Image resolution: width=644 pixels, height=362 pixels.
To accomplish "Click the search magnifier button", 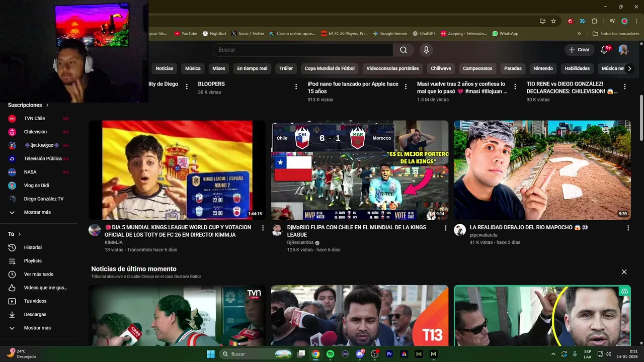I will click(x=404, y=50).
